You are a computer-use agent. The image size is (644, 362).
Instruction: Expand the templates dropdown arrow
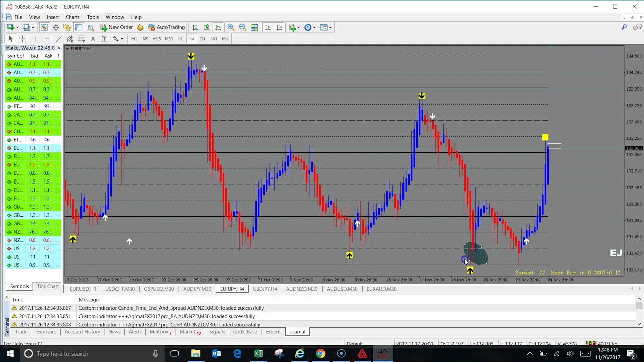click(330, 27)
